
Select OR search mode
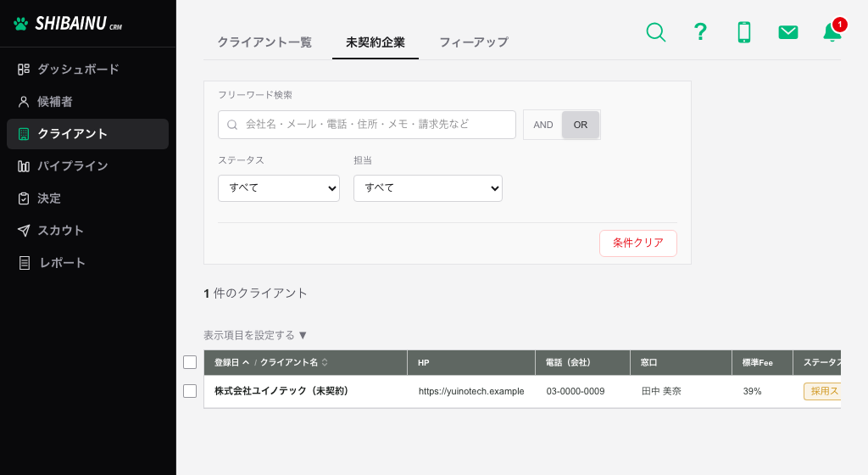(580, 126)
